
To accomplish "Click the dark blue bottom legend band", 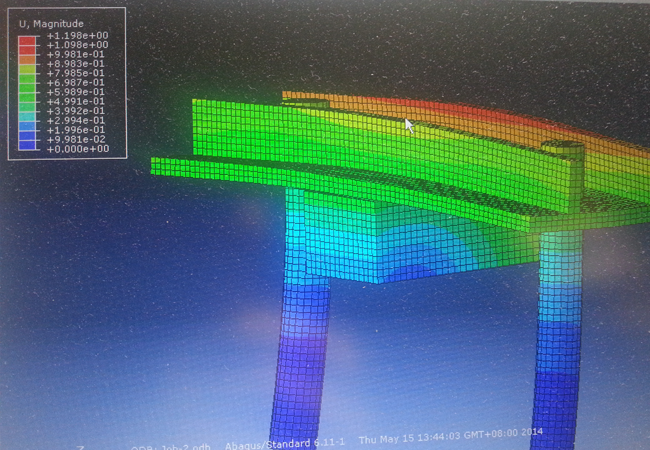I will click(27, 145).
